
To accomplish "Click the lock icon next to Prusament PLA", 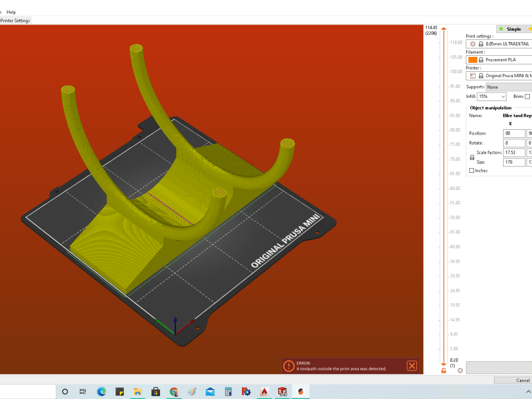I will [481, 60].
